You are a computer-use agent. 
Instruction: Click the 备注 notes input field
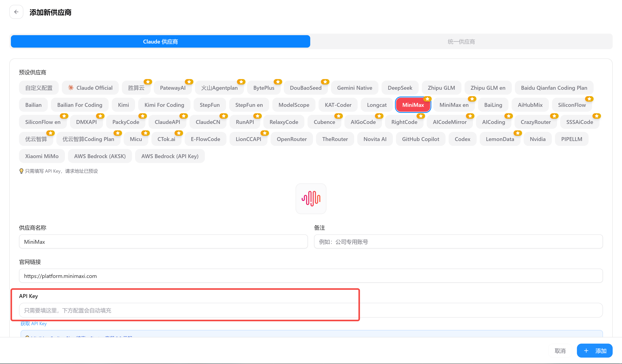(458, 241)
